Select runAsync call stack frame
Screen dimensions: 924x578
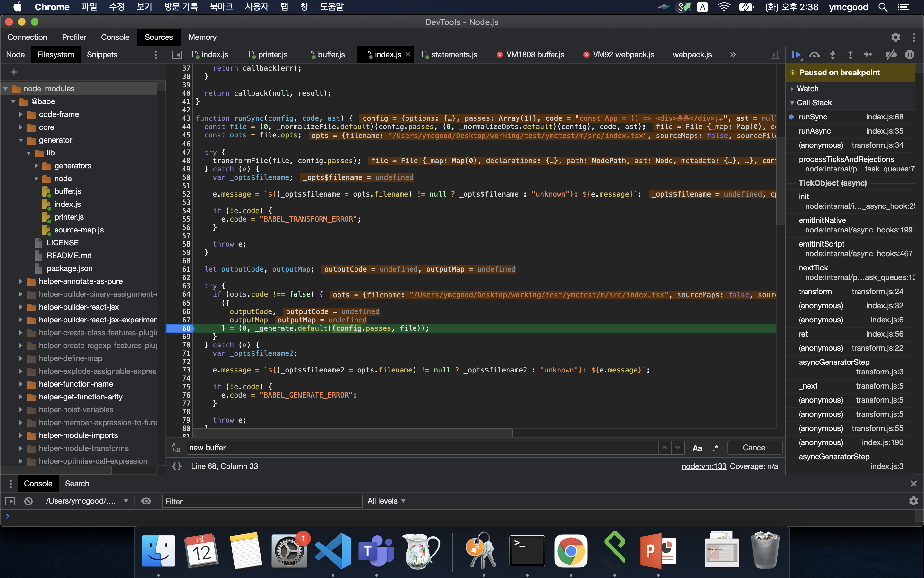[851, 131]
